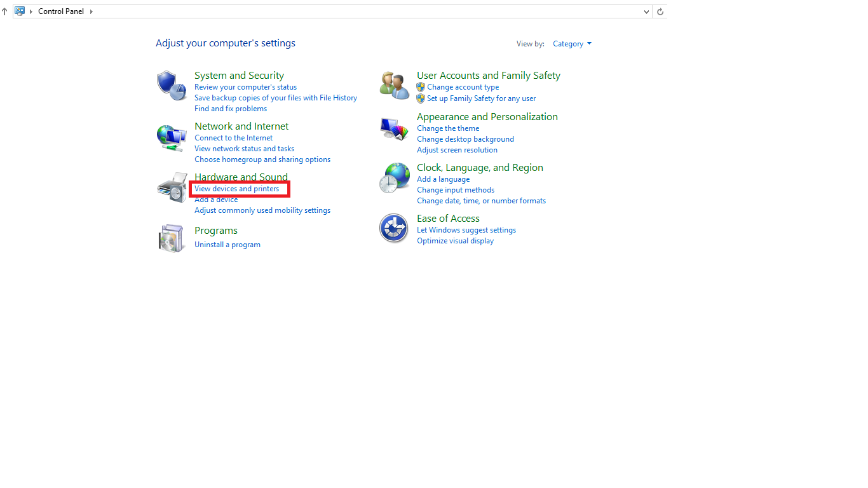Click the Programs disc box icon

coord(171,238)
